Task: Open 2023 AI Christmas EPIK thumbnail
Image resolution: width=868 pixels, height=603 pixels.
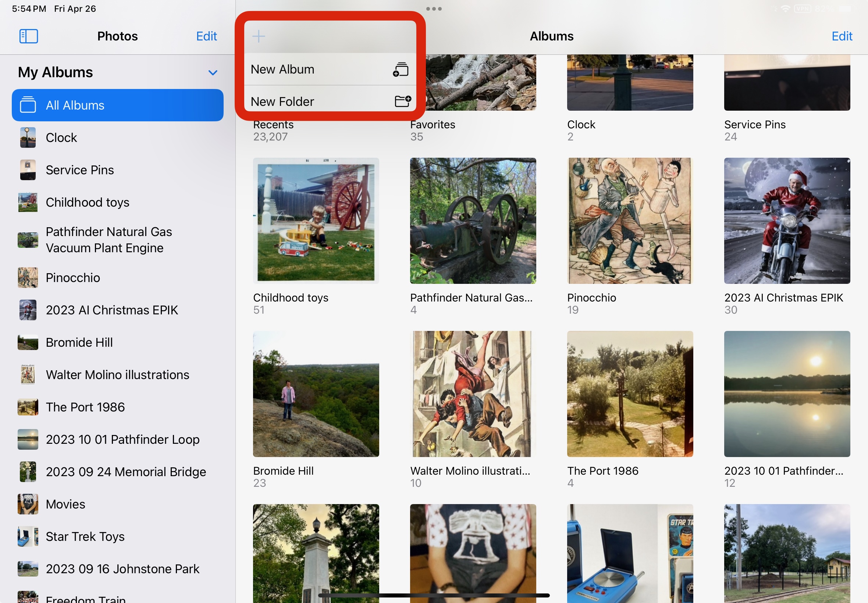Action: pyautogui.click(x=787, y=221)
